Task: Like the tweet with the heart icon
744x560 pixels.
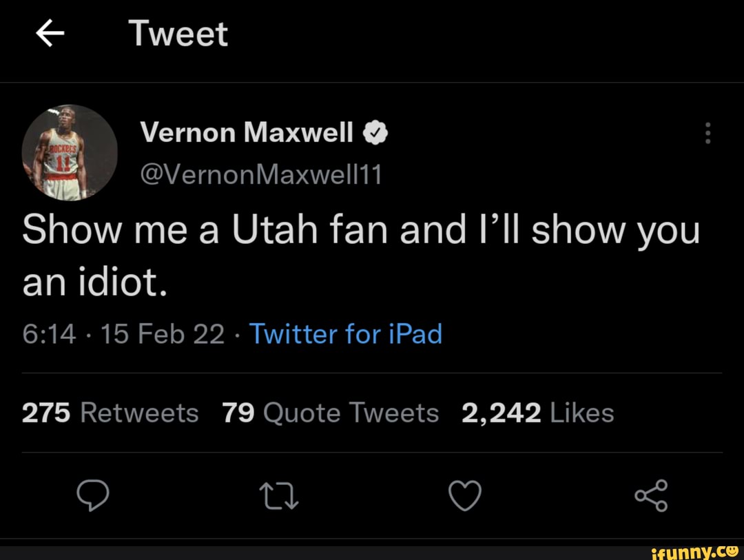Action: coord(464,496)
